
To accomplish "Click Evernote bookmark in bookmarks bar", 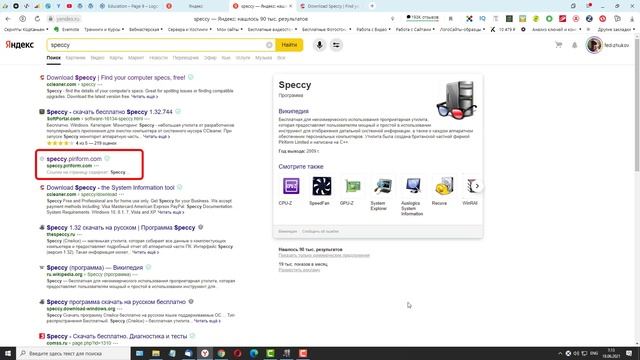I will [67, 29].
